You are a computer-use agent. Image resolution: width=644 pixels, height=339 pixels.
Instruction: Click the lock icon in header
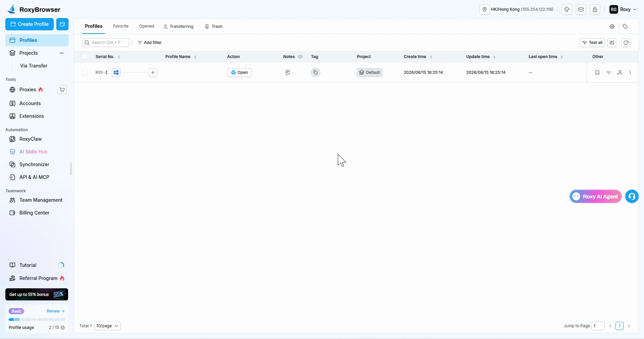coord(595,9)
